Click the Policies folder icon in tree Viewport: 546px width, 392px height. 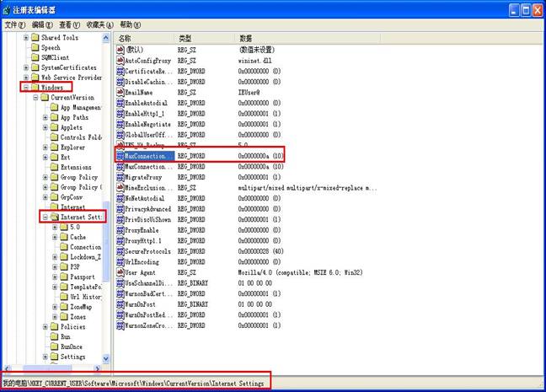click(54, 326)
